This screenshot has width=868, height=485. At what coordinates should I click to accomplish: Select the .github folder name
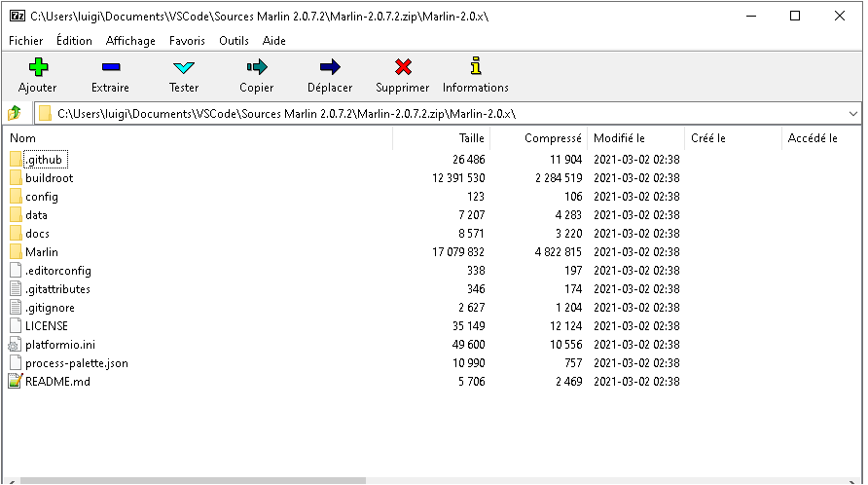click(x=46, y=160)
